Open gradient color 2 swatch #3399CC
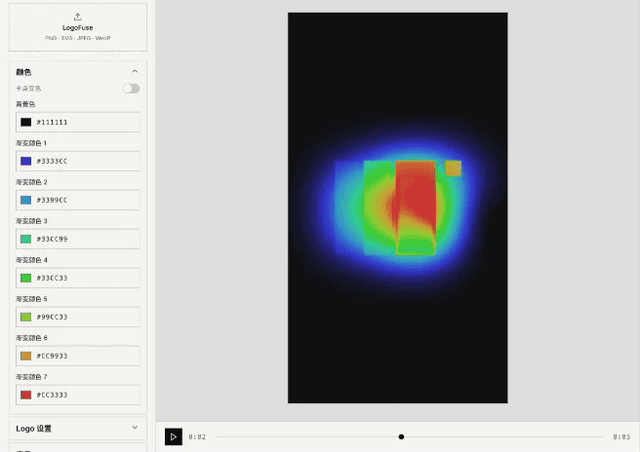Image resolution: width=640 pixels, height=452 pixels. (26, 200)
